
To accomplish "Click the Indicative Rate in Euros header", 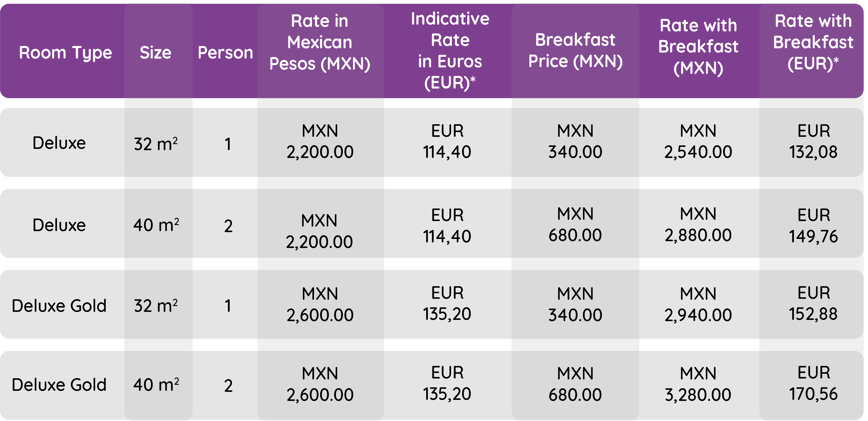I will coord(450,51).
